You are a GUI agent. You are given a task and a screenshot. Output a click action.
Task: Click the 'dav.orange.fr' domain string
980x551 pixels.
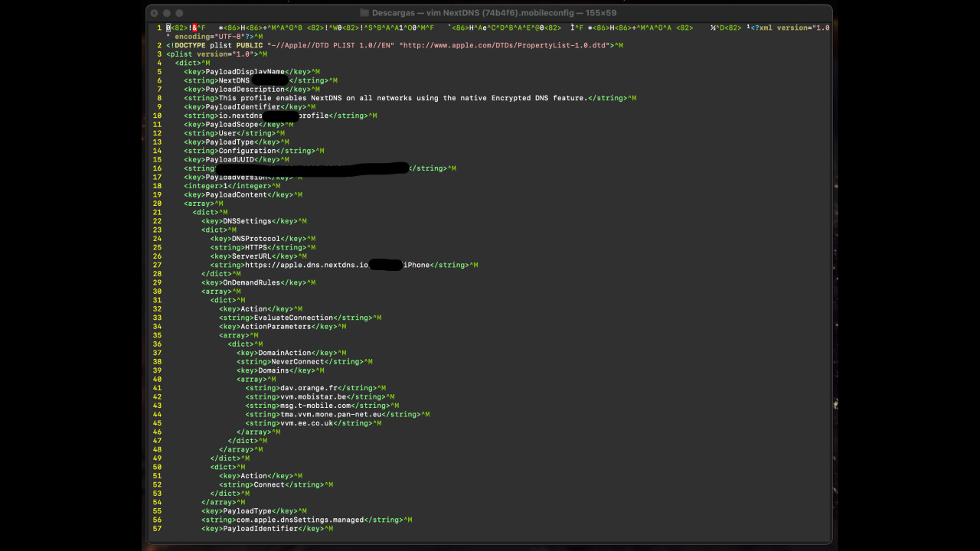pyautogui.click(x=309, y=388)
